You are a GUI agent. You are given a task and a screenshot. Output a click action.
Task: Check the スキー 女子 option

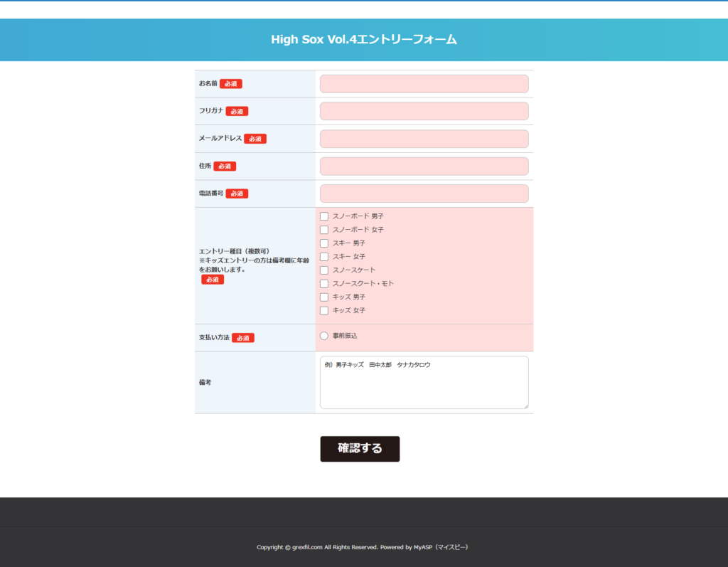[x=324, y=257]
